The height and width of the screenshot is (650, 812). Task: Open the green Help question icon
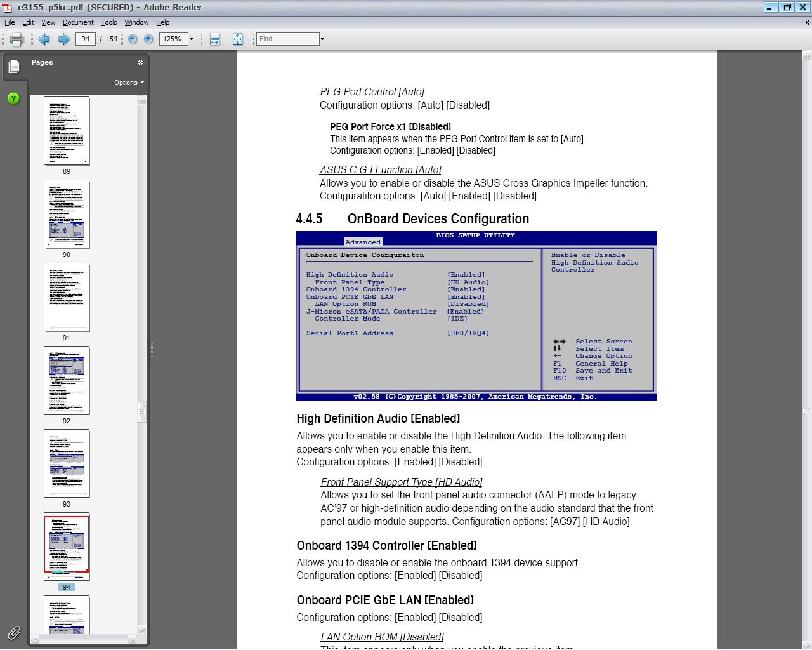13,99
